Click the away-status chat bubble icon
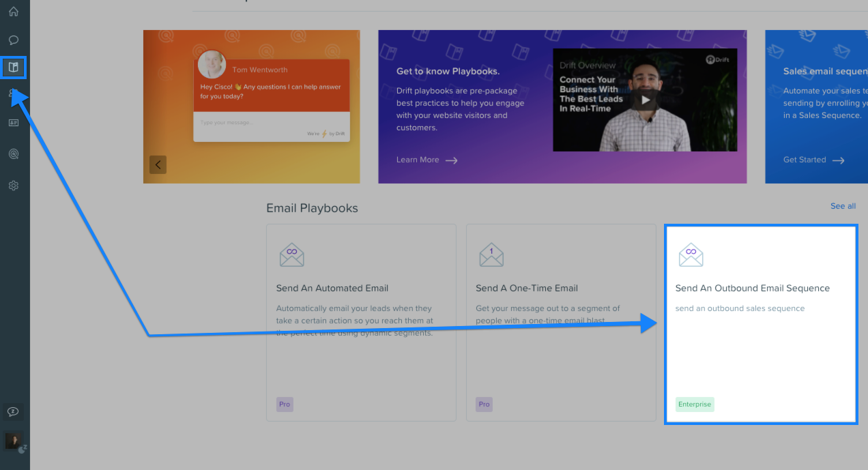Image resolution: width=868 pixels, height=470 pixels. tap(13, 411)
